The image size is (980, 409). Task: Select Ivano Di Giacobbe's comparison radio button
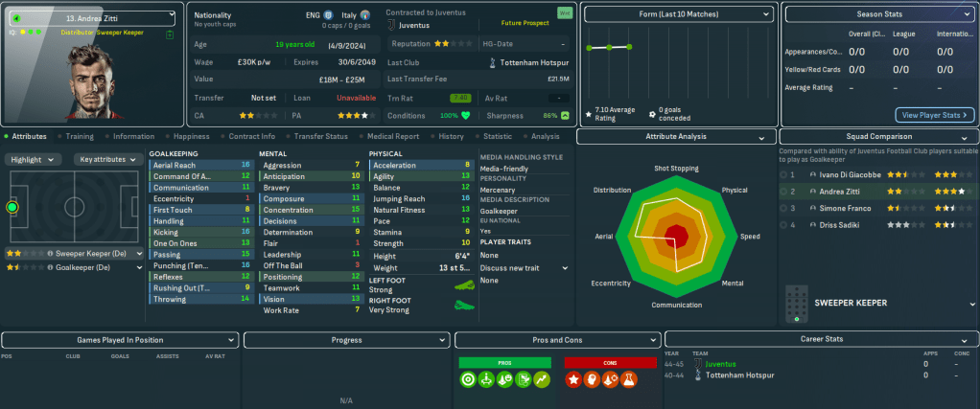click(x=783, y=175)
